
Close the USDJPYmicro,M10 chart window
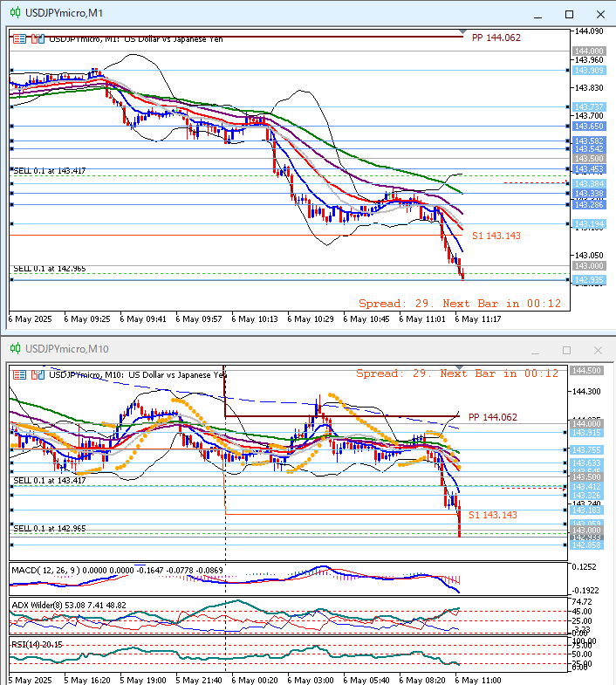pyautogui.click(x=598, y=351)
